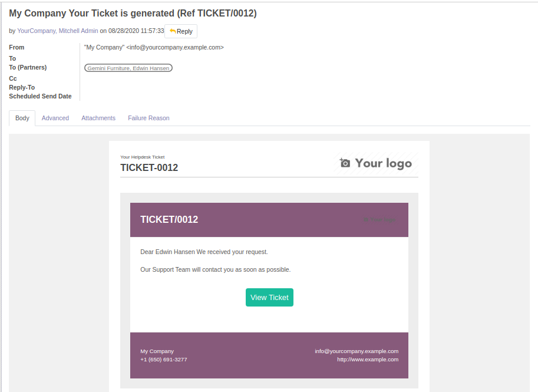Click the My Company footer name
The image size is (538, 392).
[157, 351]
